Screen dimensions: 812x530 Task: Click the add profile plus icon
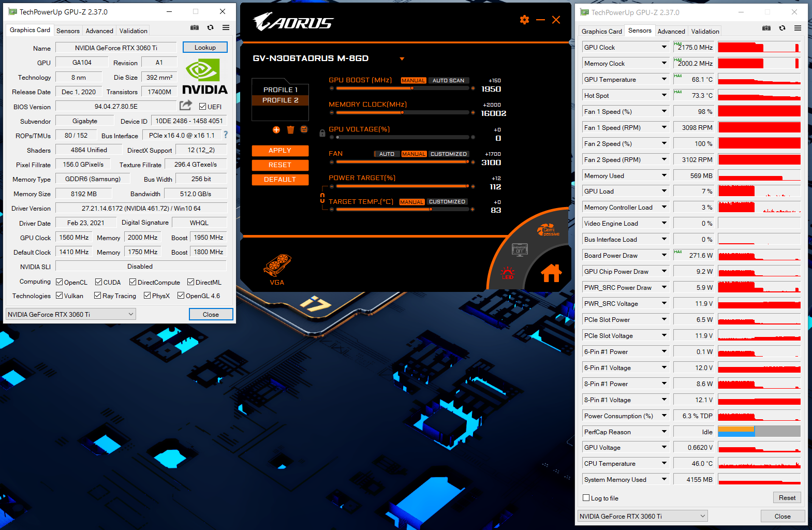pos(276,130)
